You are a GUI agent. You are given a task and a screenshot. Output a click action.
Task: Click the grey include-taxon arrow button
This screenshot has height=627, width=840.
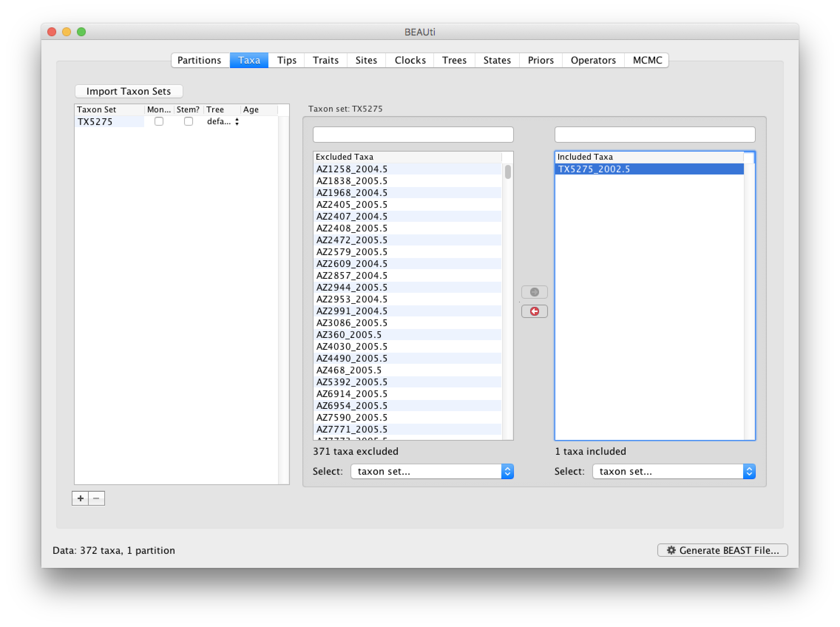pyautogui.click(x=534, y=292)
